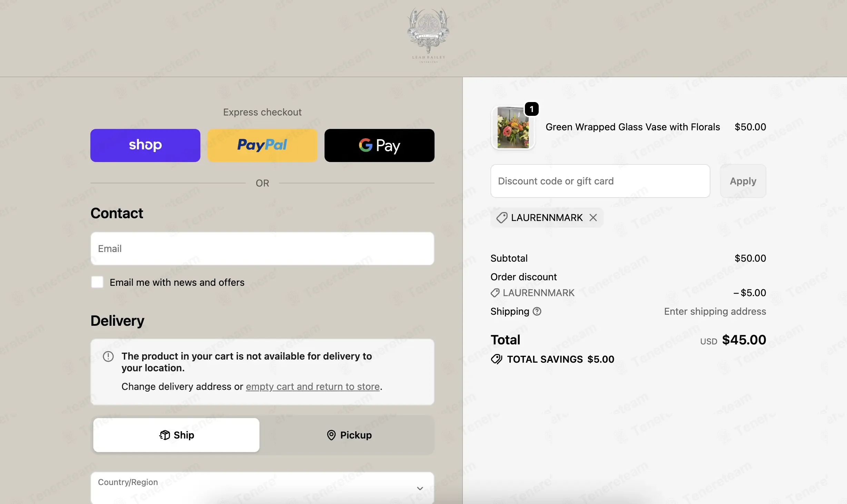Click the Leah Bailey store logo
Viewport: 847px width, 504px height.
point(428,35)
